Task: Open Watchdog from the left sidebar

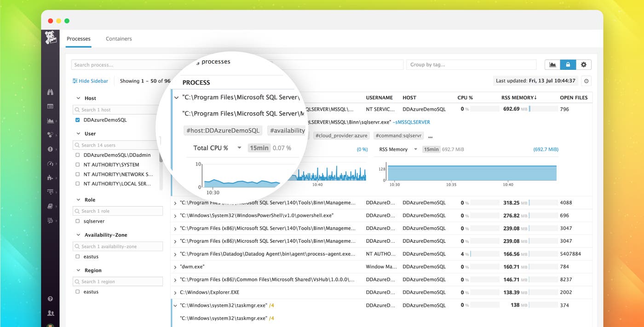Action: pyautogui.click(x=51, y=92)
